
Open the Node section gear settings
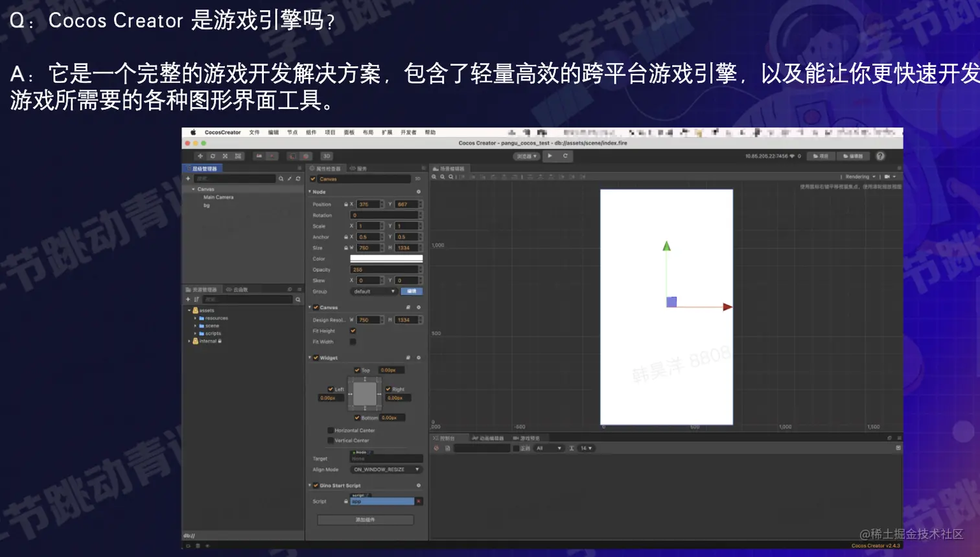(419, 192)
